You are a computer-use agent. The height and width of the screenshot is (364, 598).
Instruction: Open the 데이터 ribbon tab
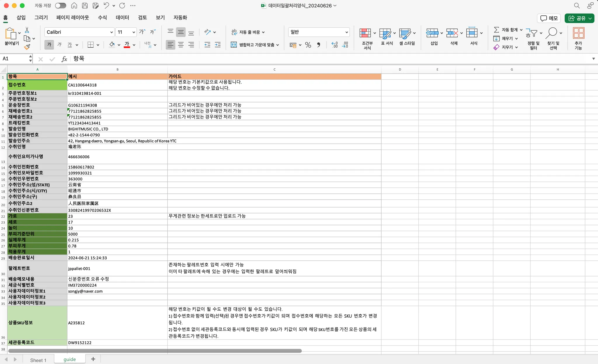point(122,18)
